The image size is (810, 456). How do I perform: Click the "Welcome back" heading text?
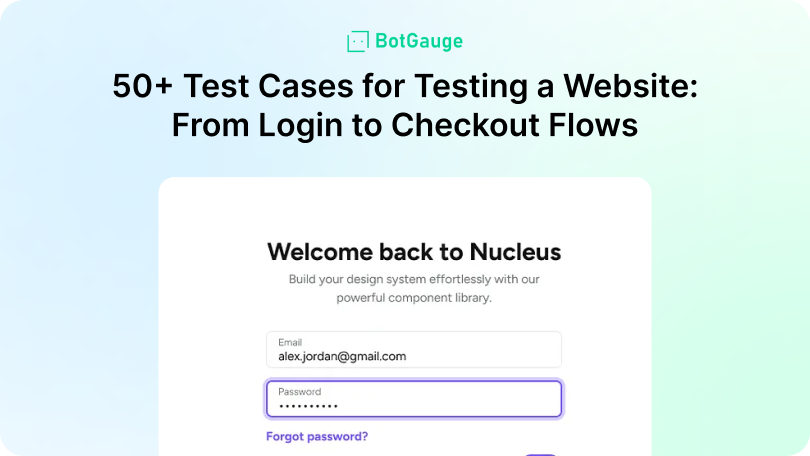(x=340, y=251)
